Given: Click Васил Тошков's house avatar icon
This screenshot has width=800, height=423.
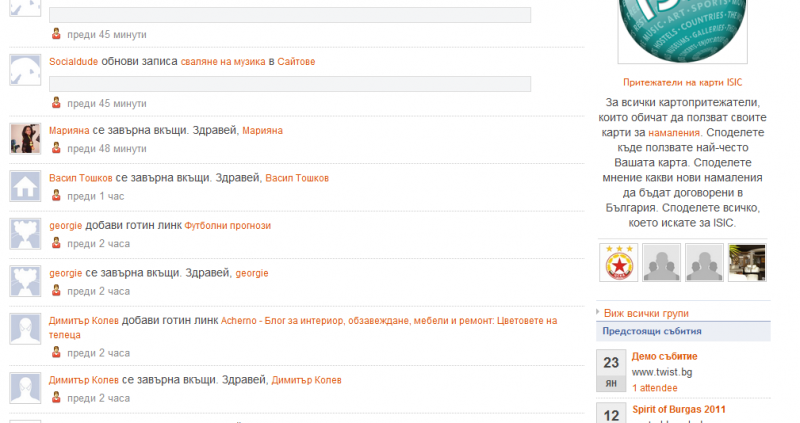Looking at the screenshot, I should (24, 187).
